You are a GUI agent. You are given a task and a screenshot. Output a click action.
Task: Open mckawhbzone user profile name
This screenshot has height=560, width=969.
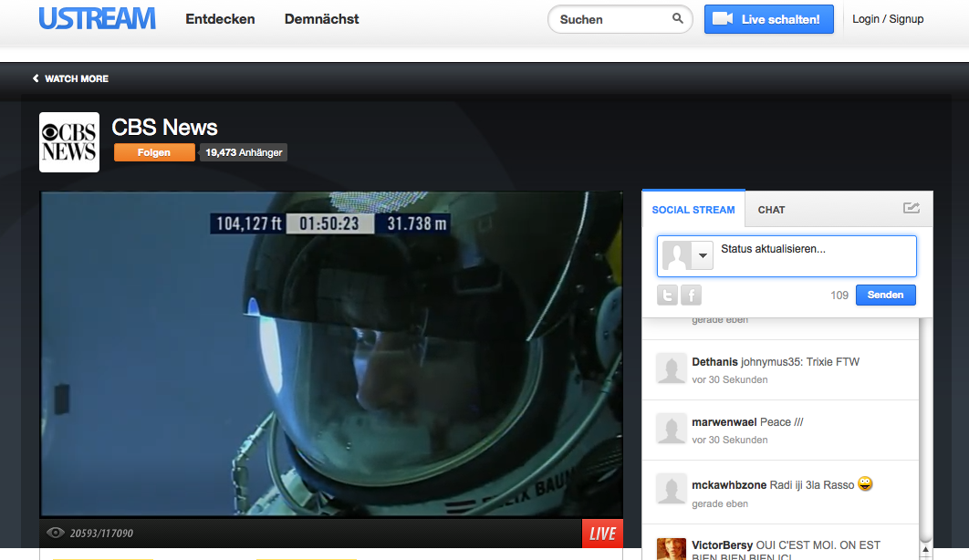coord(729,485)
